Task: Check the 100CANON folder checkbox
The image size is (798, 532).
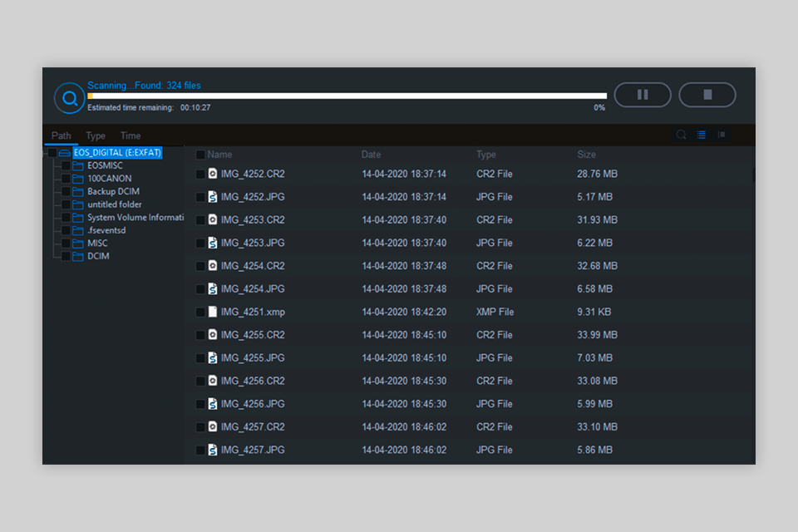Action: (x=66, y=179)
